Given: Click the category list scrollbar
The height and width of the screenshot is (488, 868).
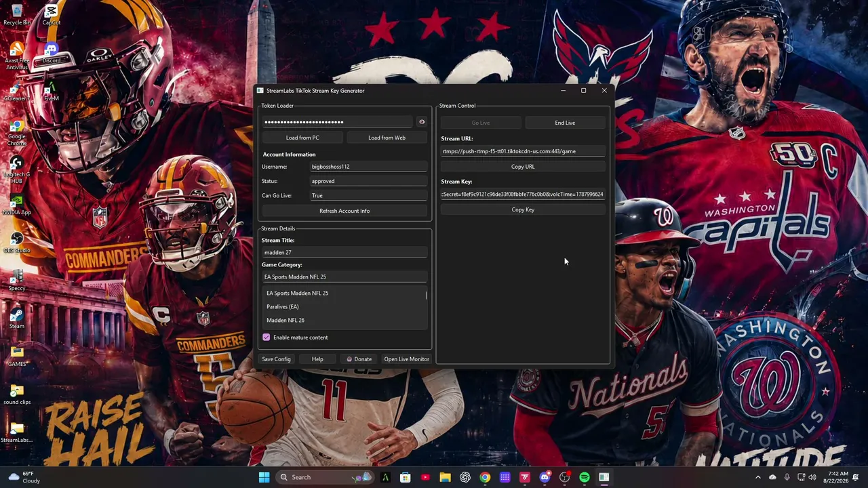Looking at the screenshot, I should point(426,296).
